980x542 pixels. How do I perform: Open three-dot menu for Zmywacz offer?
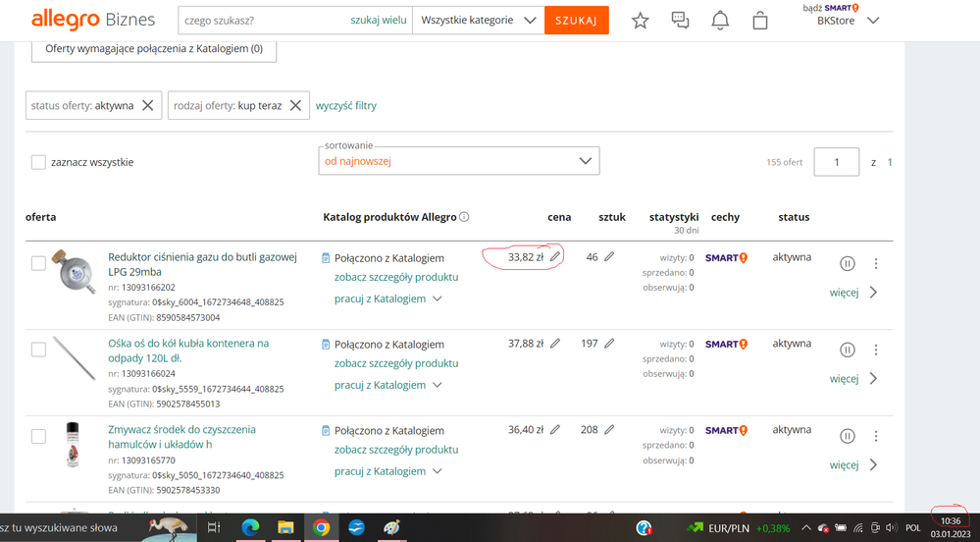pyautogui.click(x=876, y=436)
